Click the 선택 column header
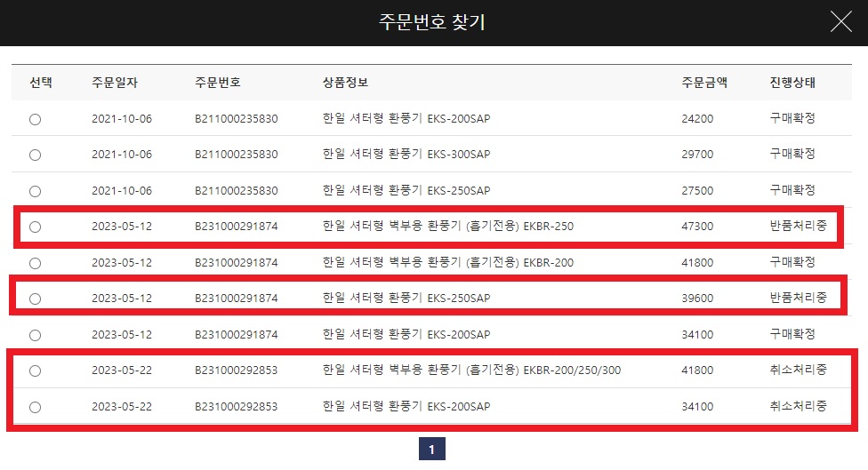Screen dimensions: 868x470 (41, 83)
